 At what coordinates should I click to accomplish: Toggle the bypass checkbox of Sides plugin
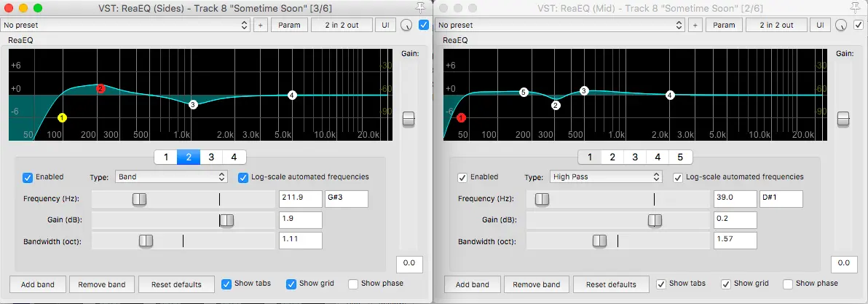click(x=424, y=25)
